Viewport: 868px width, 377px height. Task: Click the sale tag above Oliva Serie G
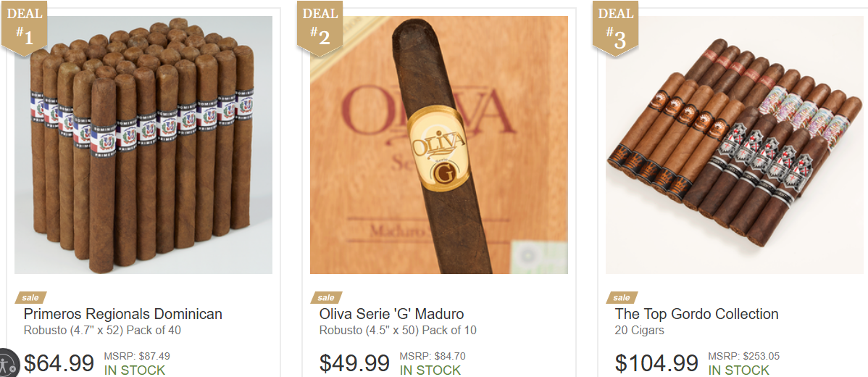coord(326,298)
